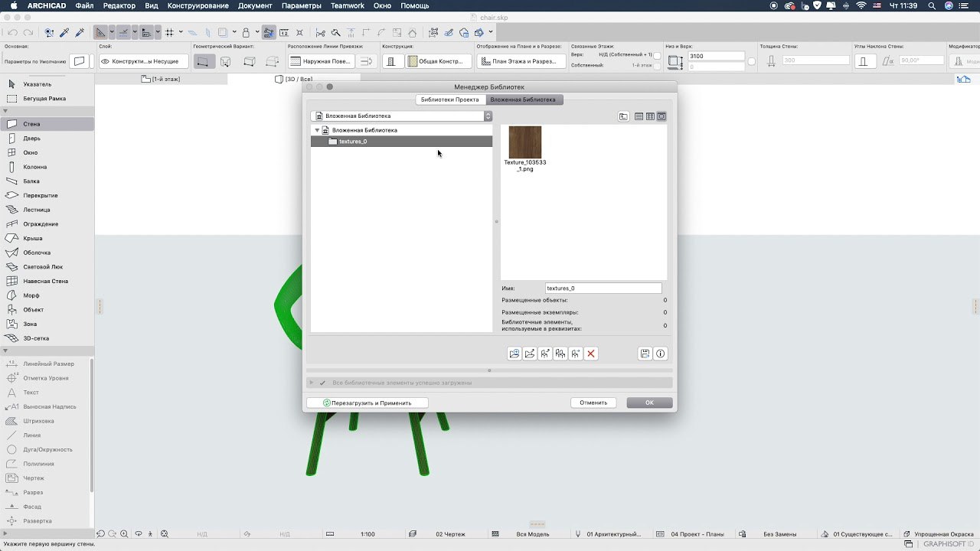Choose the Дверь door tool
The width and height of the screenshot is (980, 551).
[47, 139]
